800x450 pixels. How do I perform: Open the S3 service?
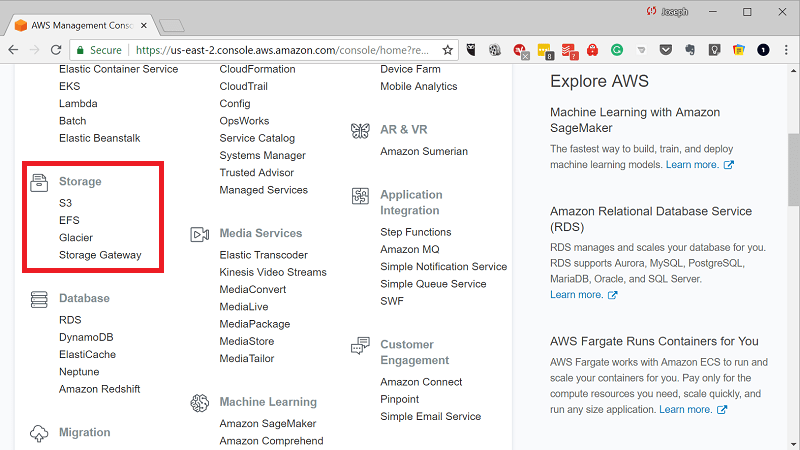[x=65, y=203]
